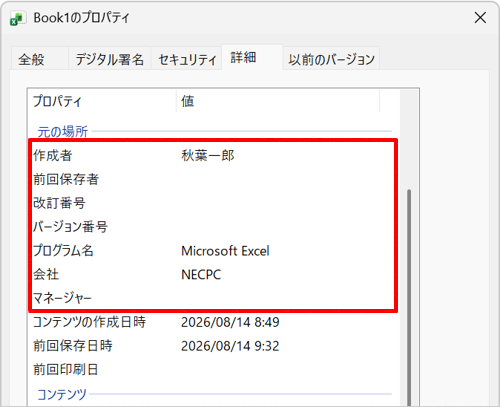This screenshot has height=407, width=500.
Task: Open the デジタル署名 tab
Action: coord(109,59)
